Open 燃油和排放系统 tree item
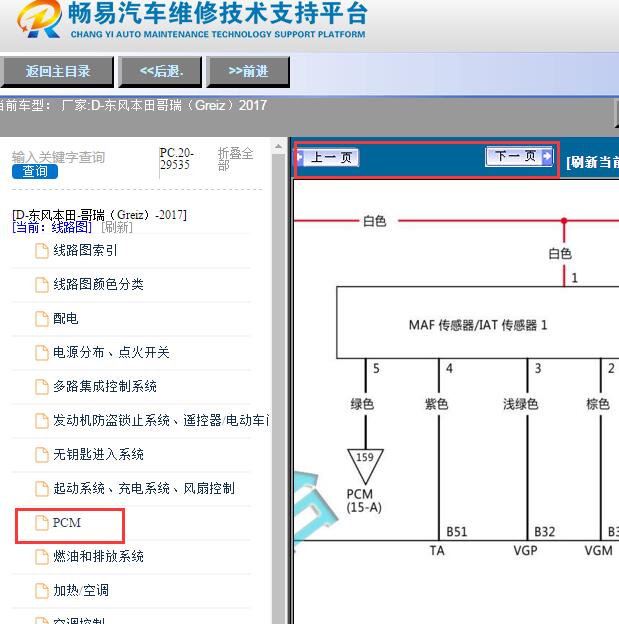 [x=98, y=556]
